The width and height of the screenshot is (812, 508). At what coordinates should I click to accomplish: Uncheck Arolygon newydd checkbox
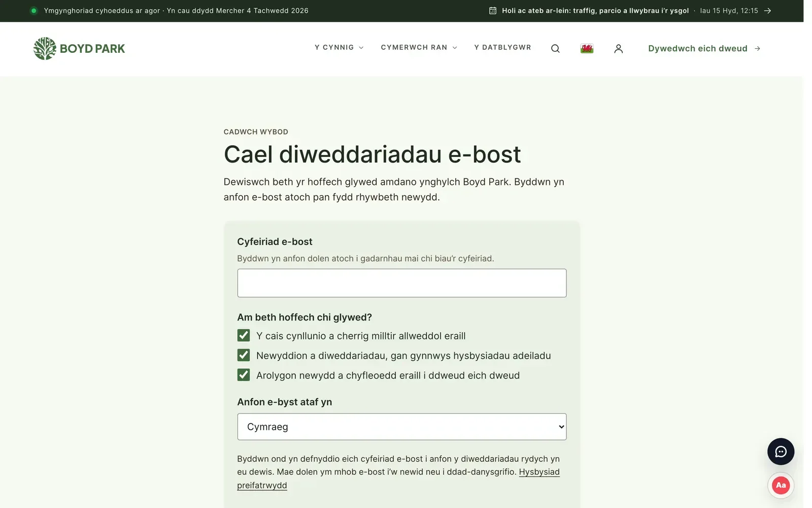point(244,375)
